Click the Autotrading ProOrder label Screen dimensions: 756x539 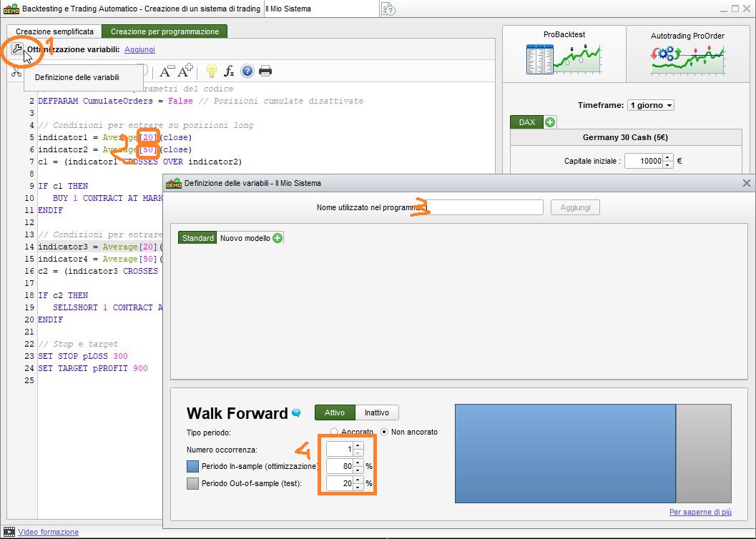pyautogui.click(x=687, y=36)
